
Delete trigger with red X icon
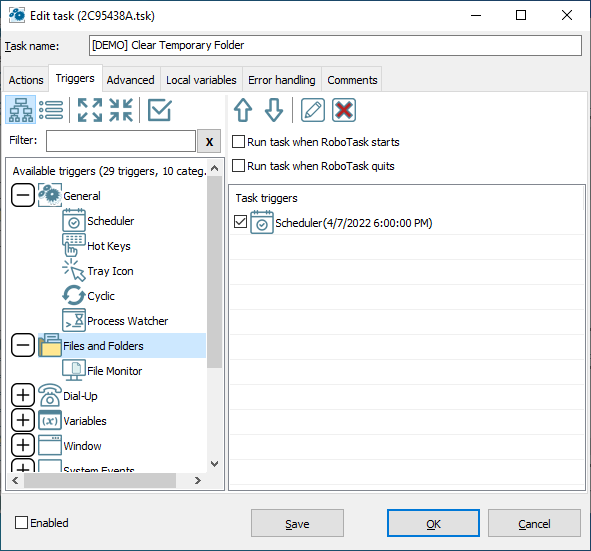coord(344,110)
